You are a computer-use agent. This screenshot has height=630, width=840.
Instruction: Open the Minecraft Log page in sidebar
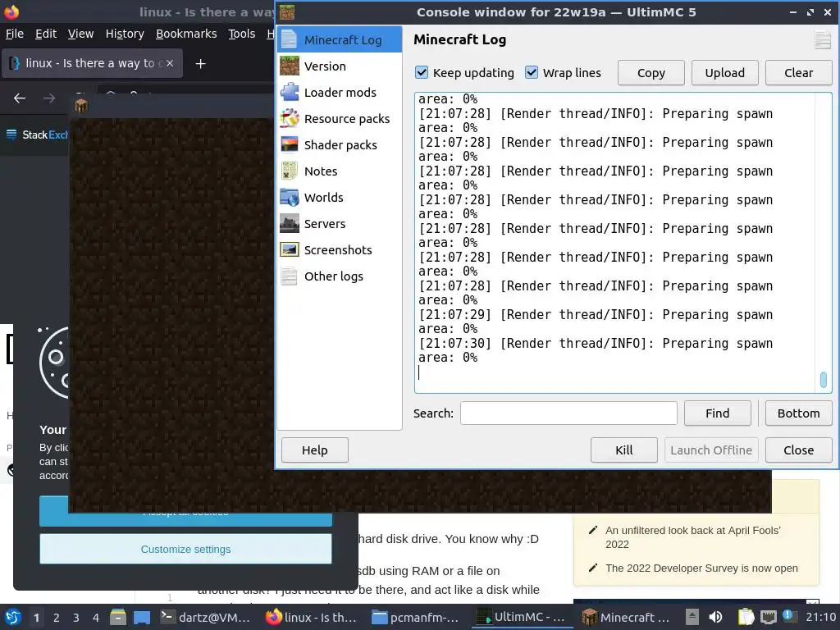pyautogui.click(x=339, y=39)
